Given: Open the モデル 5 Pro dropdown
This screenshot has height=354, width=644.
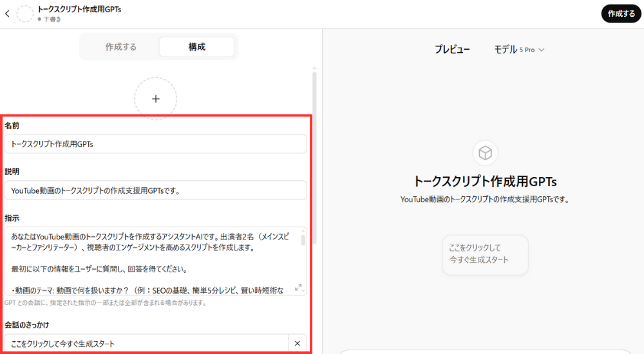Looking at the screenshot, I should click(519, 50).
